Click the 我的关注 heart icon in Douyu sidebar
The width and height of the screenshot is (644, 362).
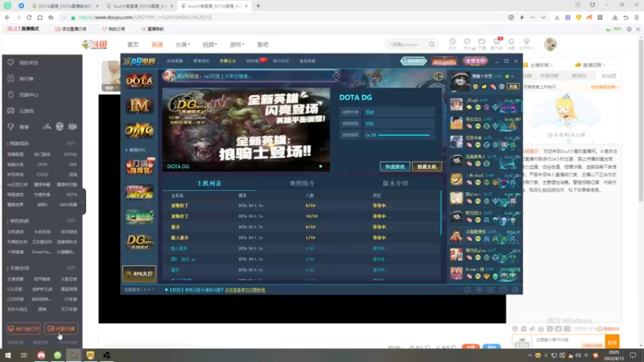coord(10,63)
